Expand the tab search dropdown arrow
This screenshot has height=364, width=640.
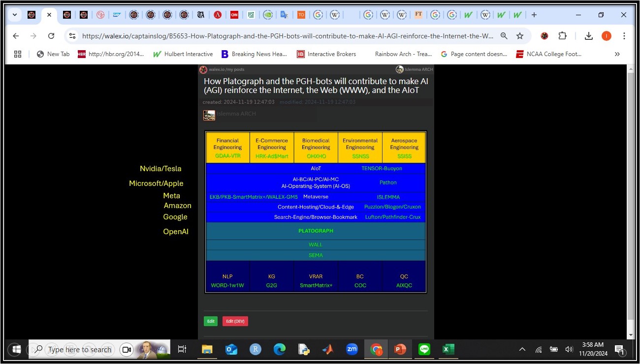coord(15,15)
